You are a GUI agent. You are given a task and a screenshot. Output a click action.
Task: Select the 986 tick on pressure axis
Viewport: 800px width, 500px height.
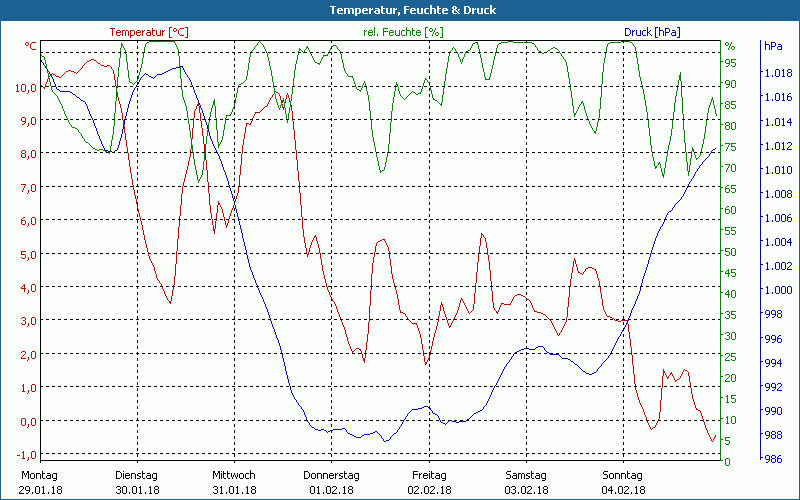(x=773, y=459)
